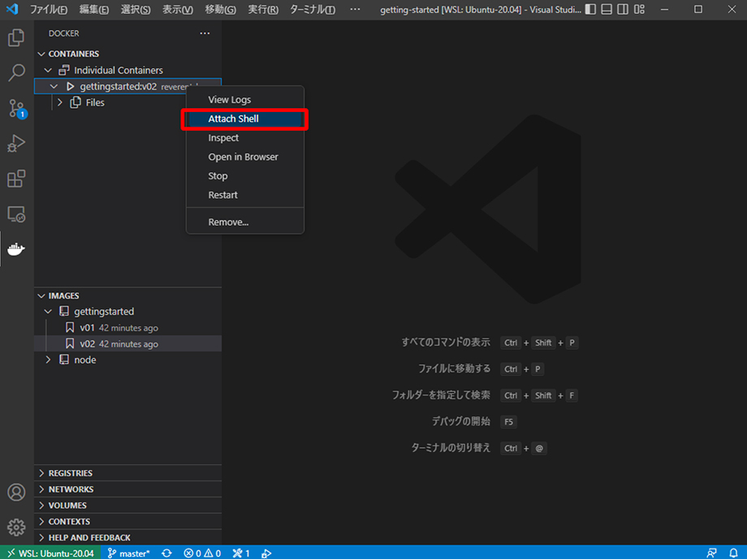
Task: Click the forwarded ports indicator showing 1
Action: [x=241, y=554]
